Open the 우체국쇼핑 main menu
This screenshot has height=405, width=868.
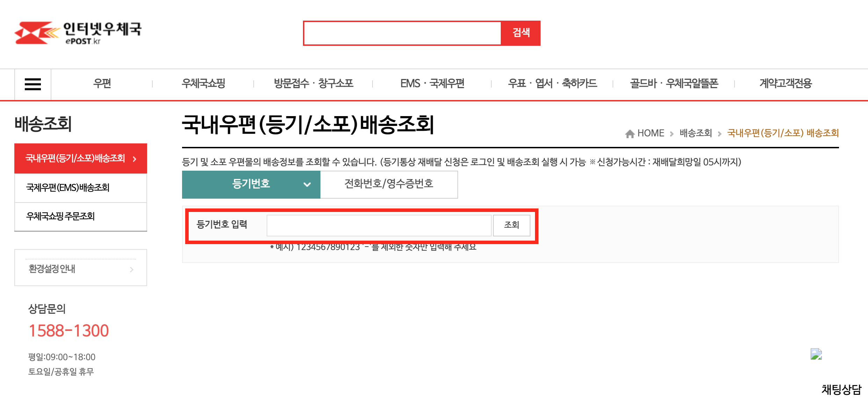(x=203, y=84)
